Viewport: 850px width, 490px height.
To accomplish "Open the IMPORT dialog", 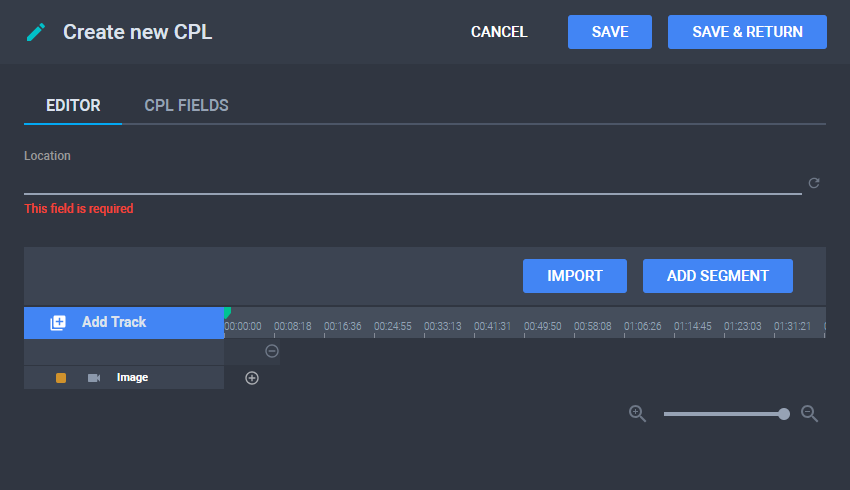I will point(575,276).
